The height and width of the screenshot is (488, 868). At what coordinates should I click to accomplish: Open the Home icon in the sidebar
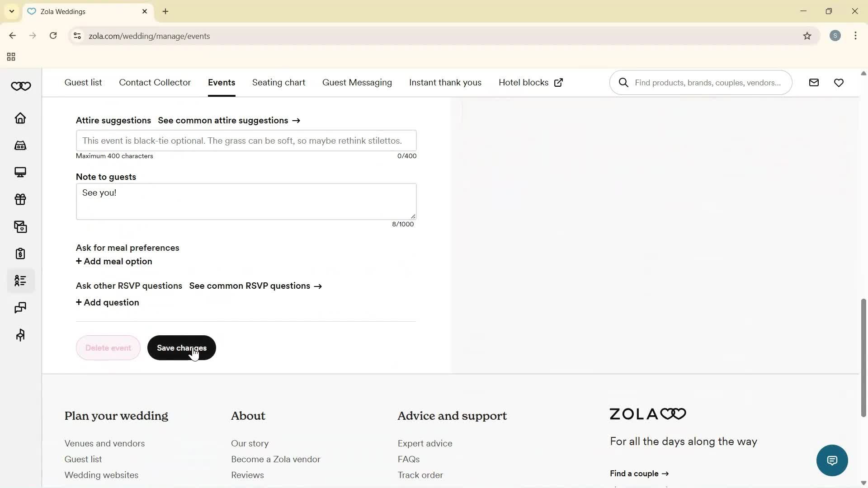pos(20,118)
